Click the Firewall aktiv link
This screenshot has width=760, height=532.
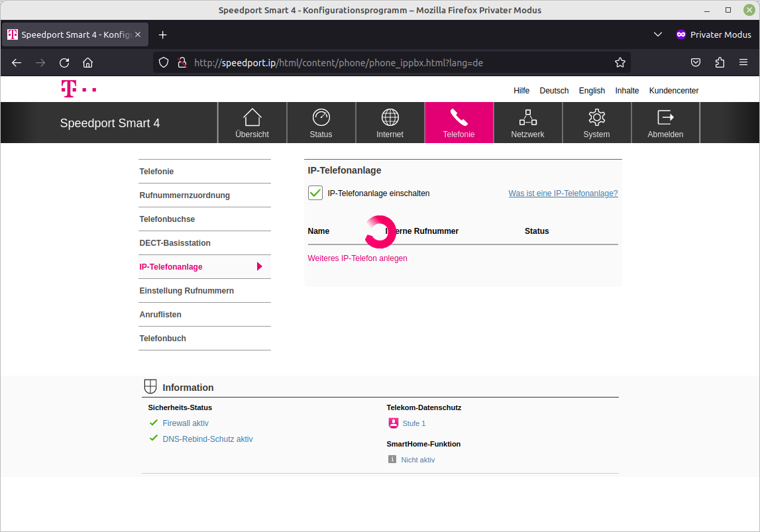(186, 423)
